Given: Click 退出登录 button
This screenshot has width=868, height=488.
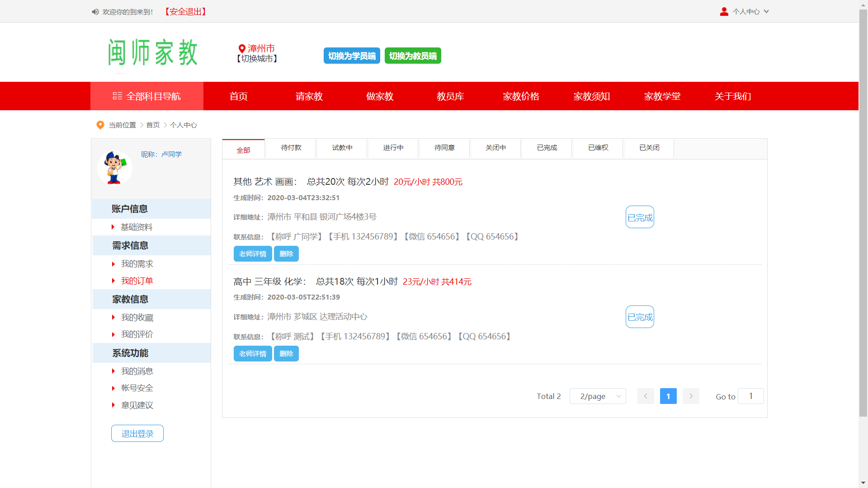Looking at the screenshot, I should 137,434.
